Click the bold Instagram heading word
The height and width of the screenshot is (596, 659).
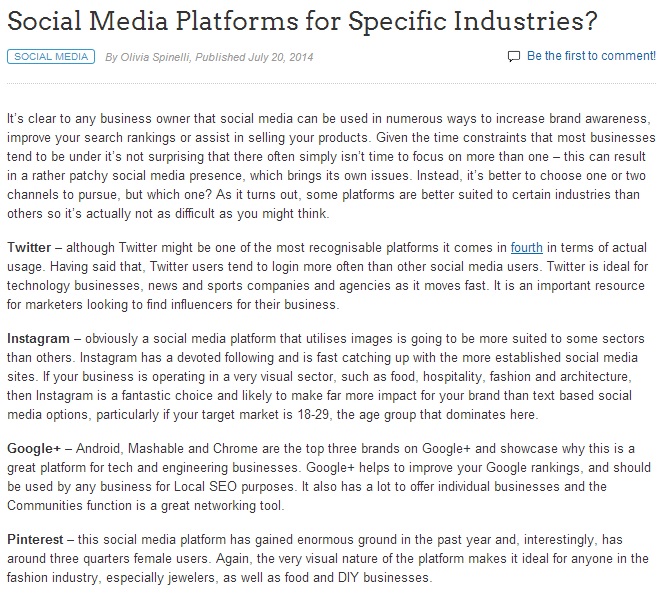point(38,339)
